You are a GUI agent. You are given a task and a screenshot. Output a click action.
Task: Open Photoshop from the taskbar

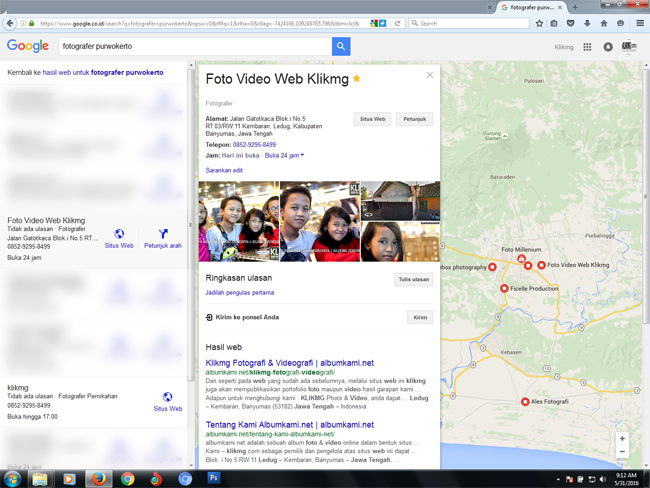[213, 478]
